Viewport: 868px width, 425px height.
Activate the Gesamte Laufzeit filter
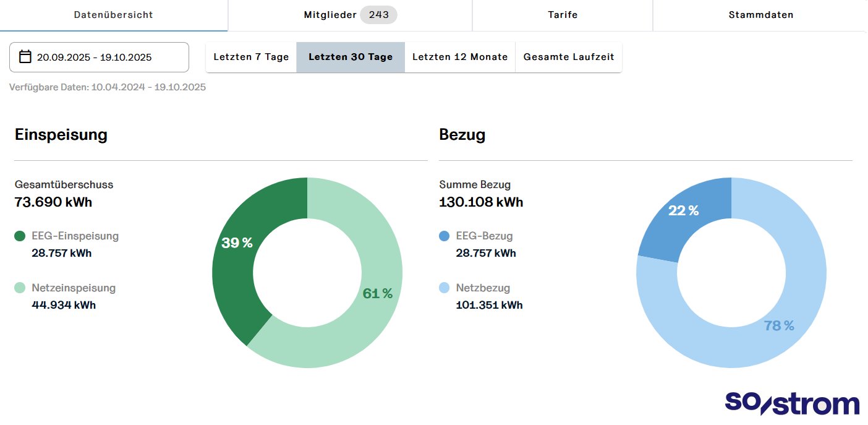(x=569, y=57)
